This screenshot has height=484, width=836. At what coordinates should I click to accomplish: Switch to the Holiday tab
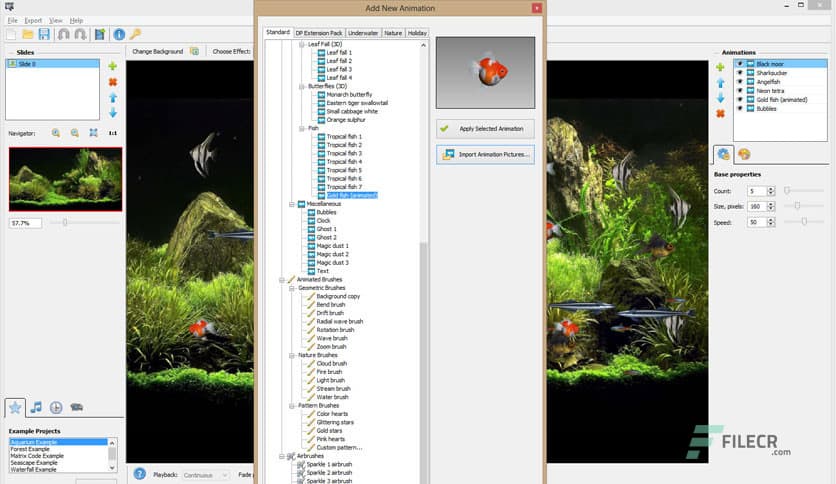point(417,33)
